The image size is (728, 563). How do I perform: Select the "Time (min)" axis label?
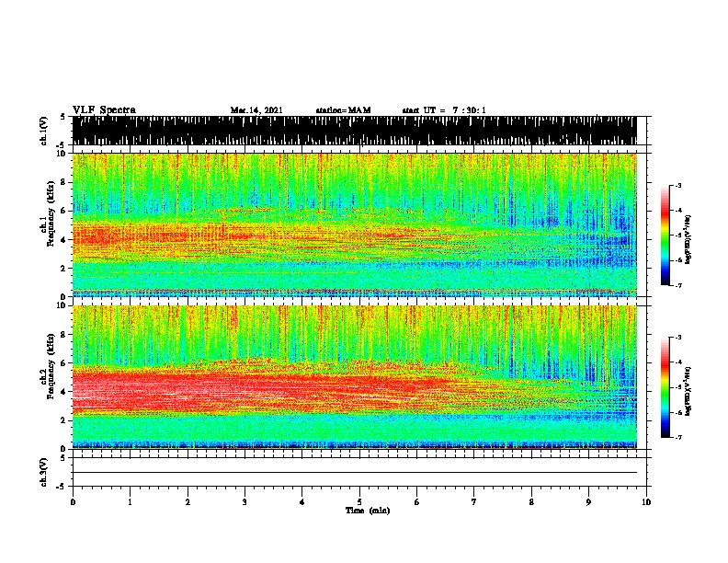pyautogui.click(x=368, y=511)
